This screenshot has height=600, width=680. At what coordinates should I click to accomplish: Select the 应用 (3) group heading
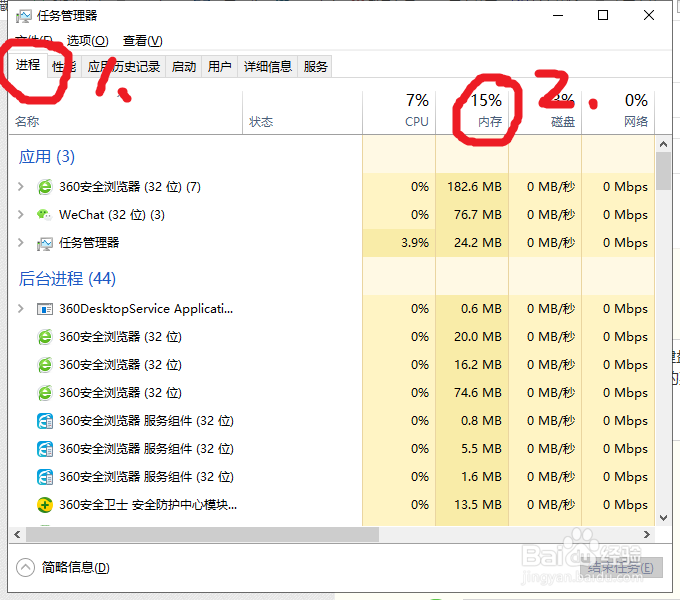click(47, 157)
